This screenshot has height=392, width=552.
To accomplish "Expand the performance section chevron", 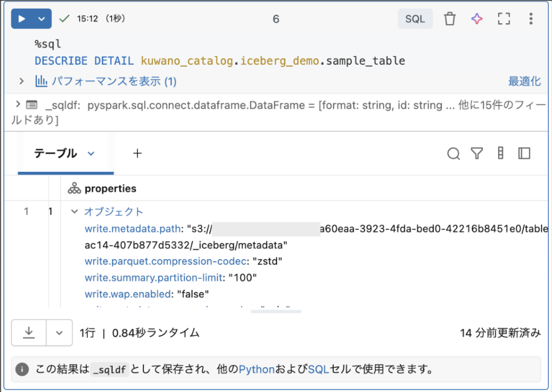I will [22, 81].
